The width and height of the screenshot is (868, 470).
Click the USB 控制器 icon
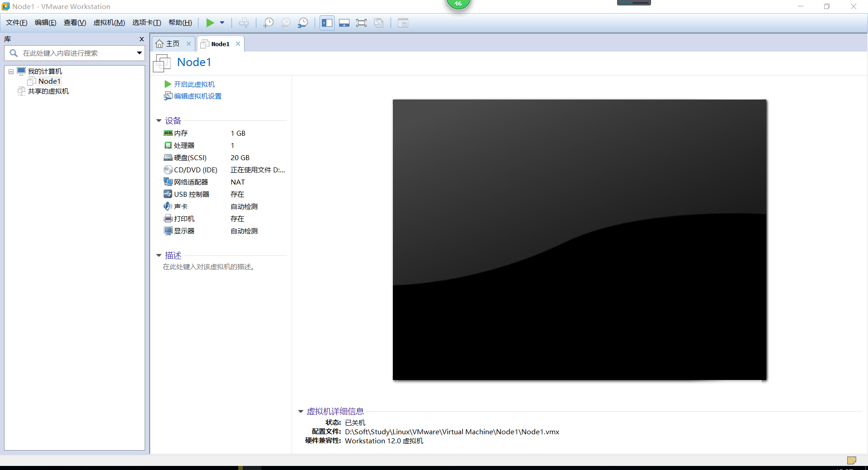pos(168,194)
